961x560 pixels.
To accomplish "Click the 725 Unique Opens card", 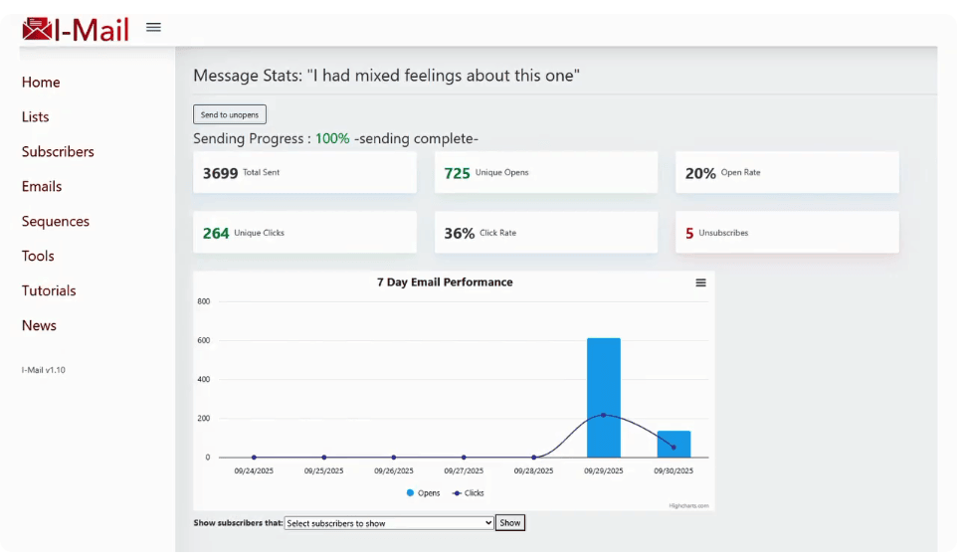I will tap(546, 173).
